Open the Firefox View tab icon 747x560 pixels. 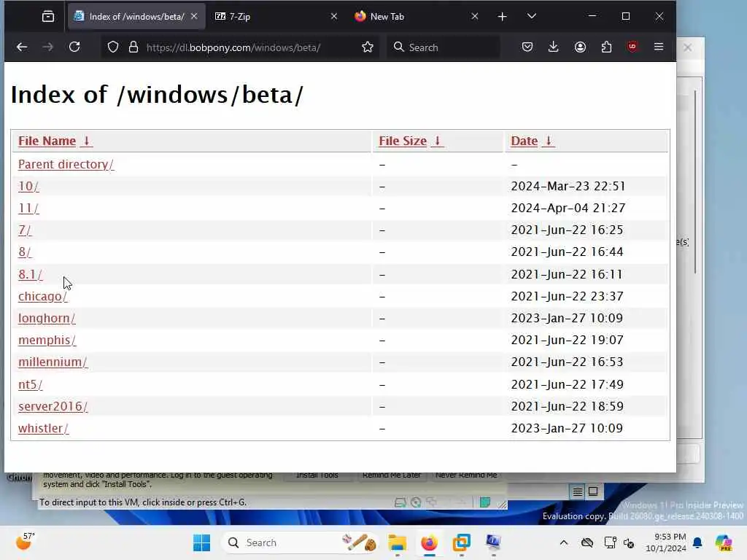pyautogui.click(x=48, y=17)
